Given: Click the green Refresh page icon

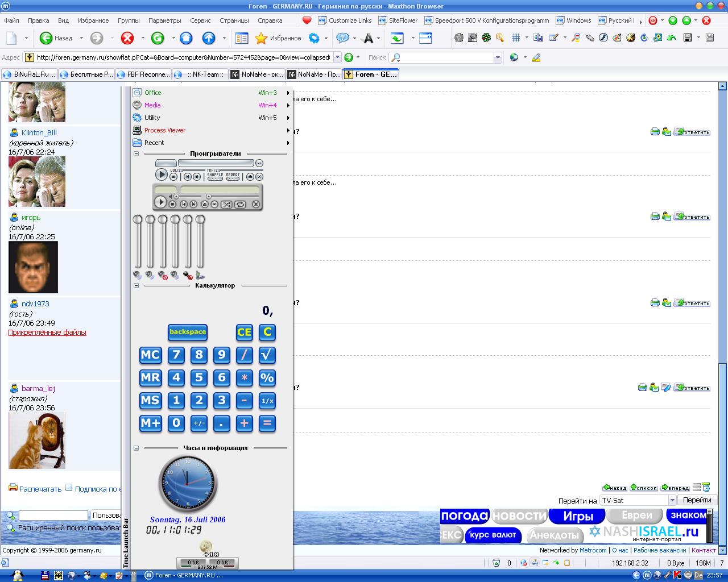Looking at the screenshot, I should coord(158,38).
